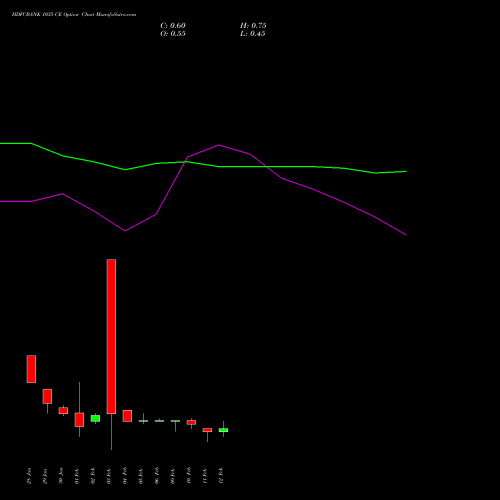Screen dimensions: 500x500
Task: Click the HDFCBANK 1035 CE Option chart title
Action: point(74,15)
